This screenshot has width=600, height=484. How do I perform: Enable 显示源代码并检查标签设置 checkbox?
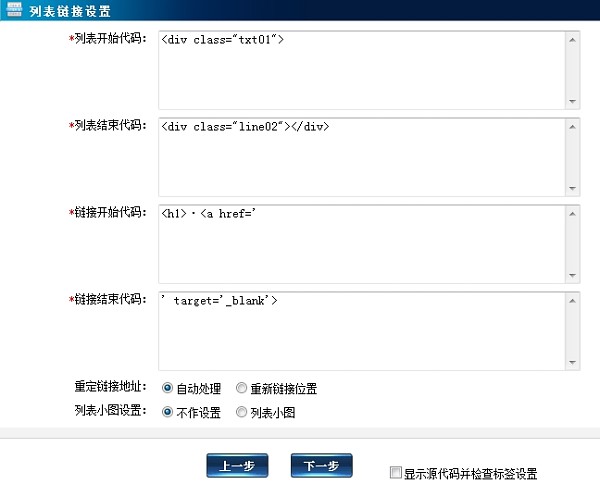(396, 472)
